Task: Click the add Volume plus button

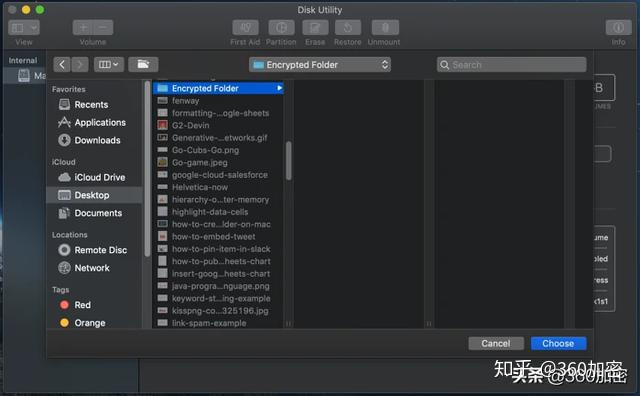Action: click(x=83, y=28)
